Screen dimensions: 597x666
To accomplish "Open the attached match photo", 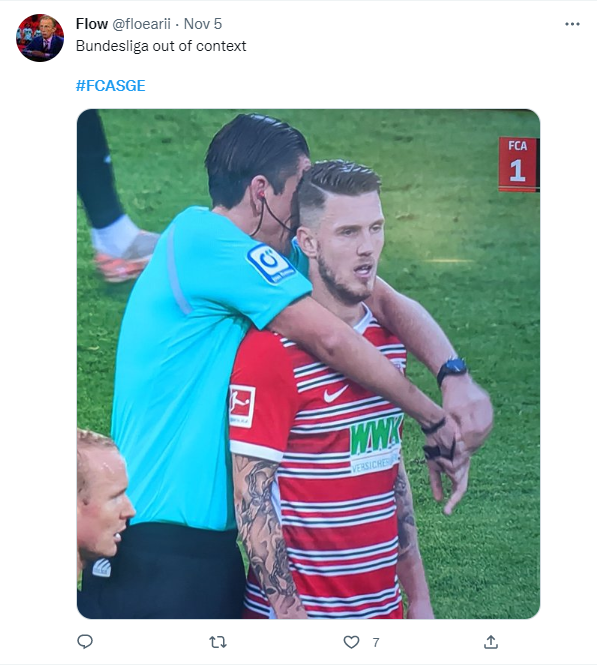I will pyautogui.click(x=308, y=364).
